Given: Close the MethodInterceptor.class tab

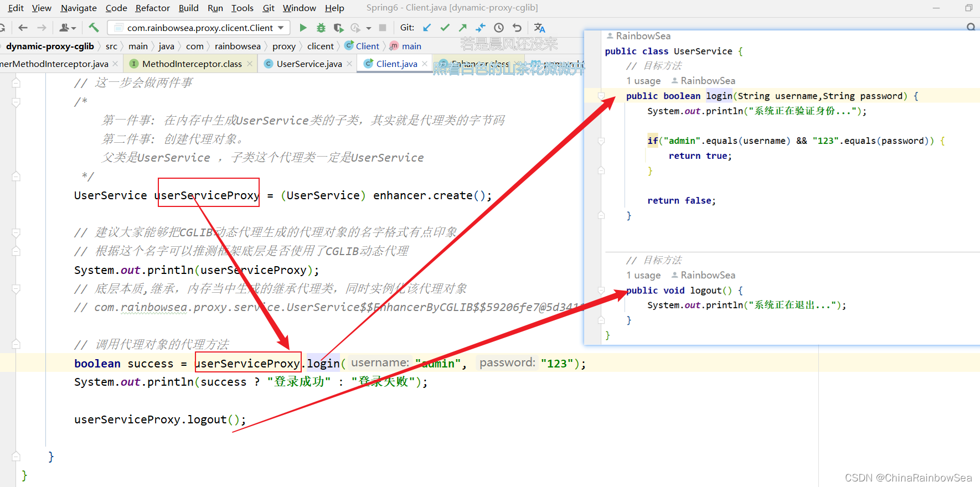Looking at the screenshot, I should [250, 64].
